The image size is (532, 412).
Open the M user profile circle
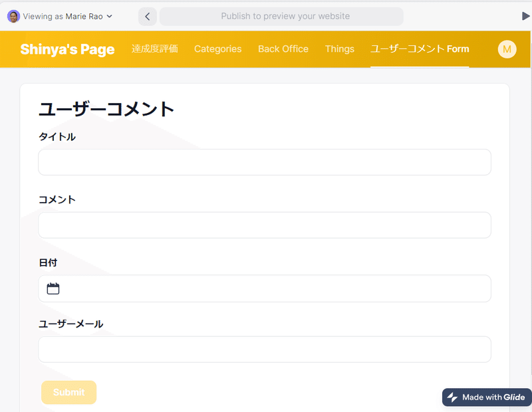pyautogui.click(x=507, y=49)
